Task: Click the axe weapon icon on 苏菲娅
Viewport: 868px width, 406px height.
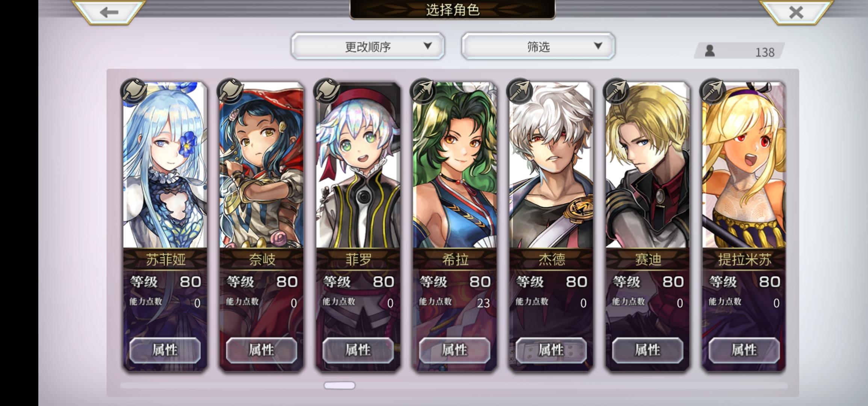Action: 133,91
